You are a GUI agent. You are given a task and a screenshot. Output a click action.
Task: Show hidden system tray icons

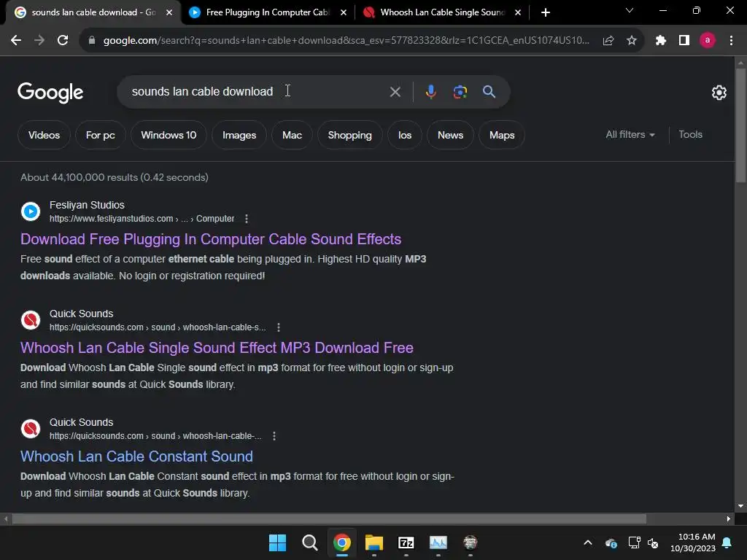[588, 542]
